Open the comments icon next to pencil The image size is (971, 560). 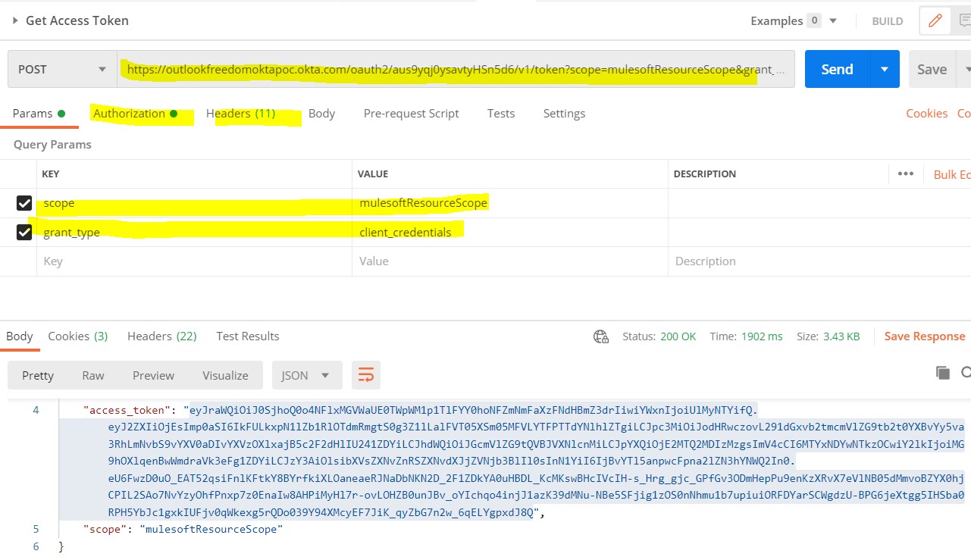point(963,21)
